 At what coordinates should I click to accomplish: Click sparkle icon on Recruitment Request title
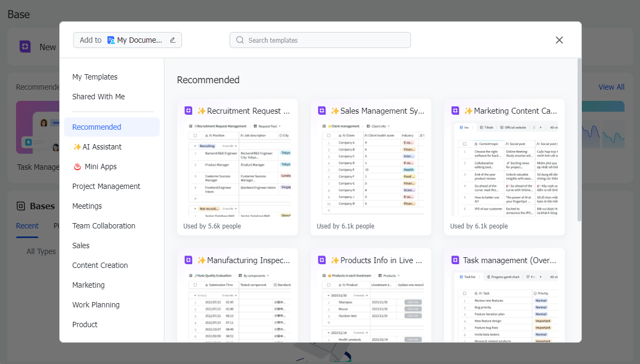(x=201, y=111)
